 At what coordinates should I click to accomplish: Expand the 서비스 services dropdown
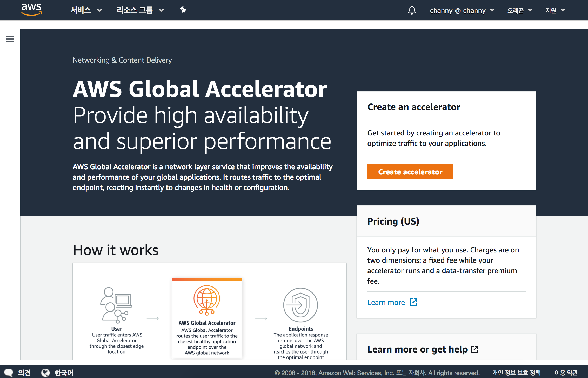86,10
